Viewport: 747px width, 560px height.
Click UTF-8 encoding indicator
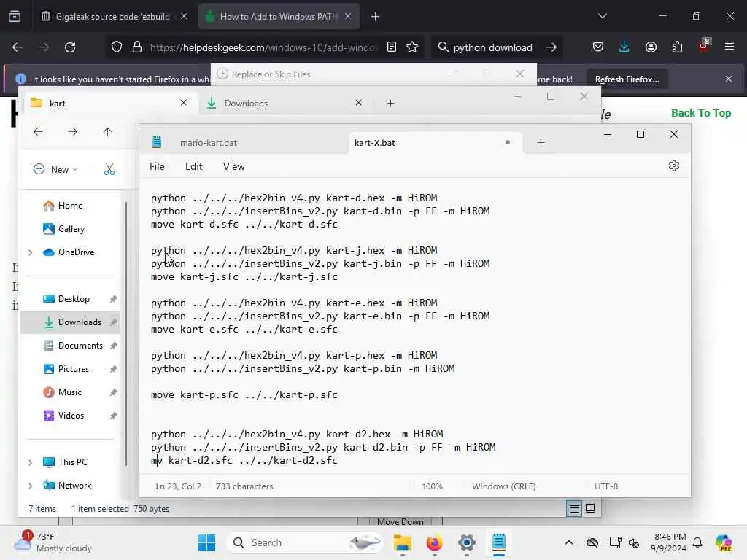(x=606, y=486)
